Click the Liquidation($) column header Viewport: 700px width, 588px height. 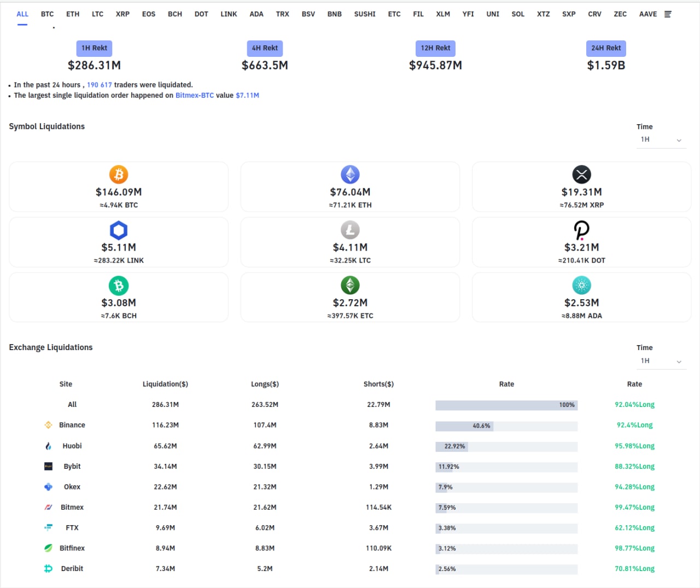165,384
